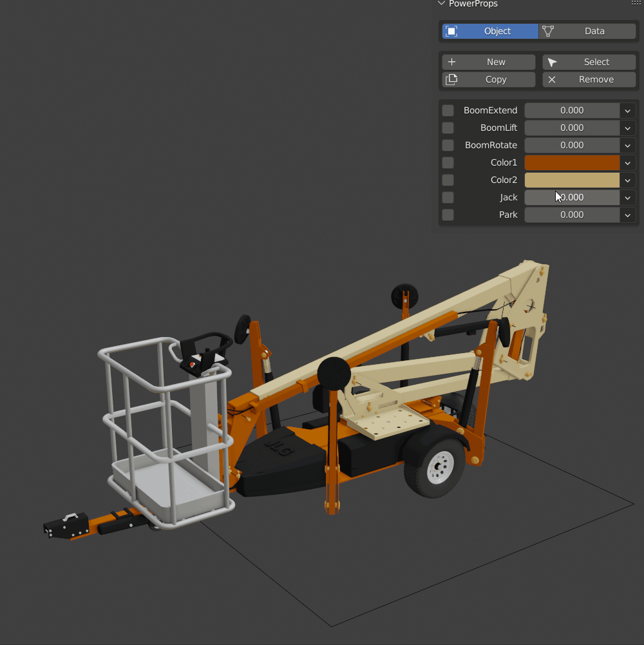
Task: Click the BoomExtend value field
Action: tap(572, 110)
